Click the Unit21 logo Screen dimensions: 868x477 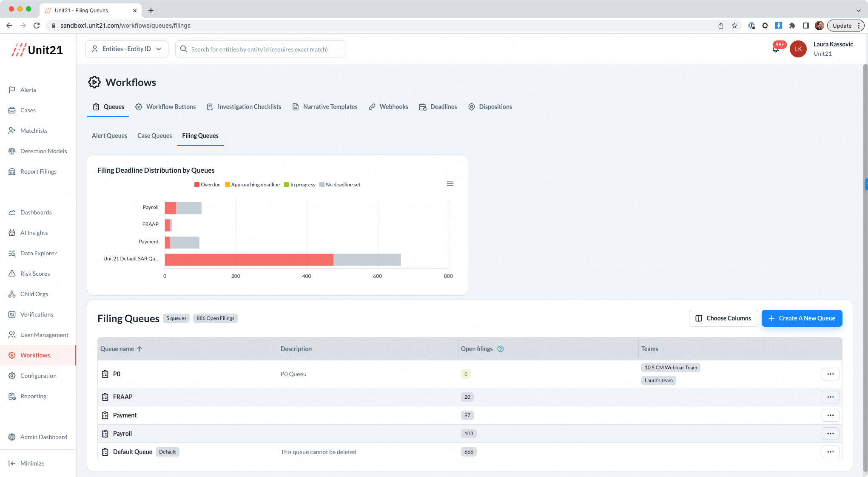[x=37, y=50]
